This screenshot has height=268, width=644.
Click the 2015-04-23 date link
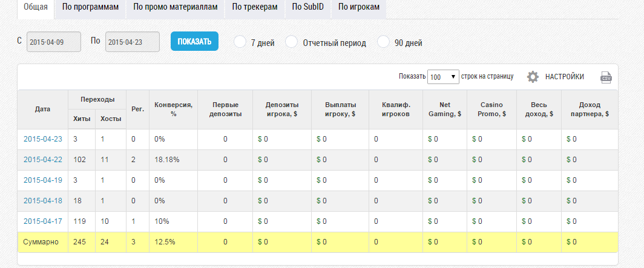(43, 139)
